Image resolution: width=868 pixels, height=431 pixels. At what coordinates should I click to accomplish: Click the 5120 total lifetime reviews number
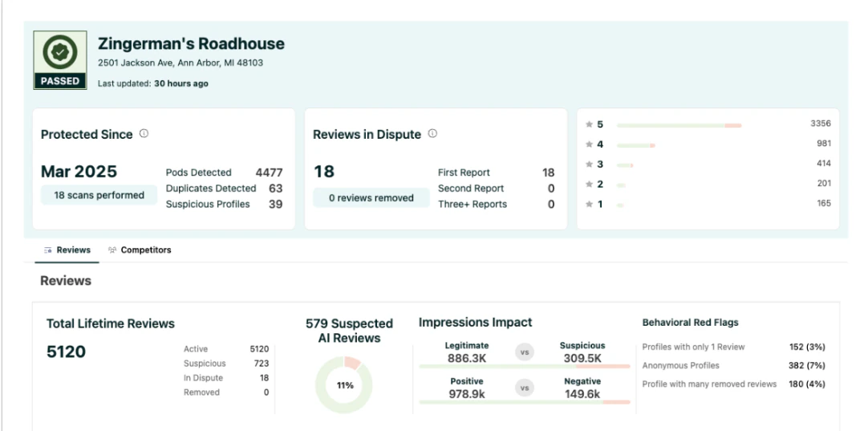(x=66, y=352)
